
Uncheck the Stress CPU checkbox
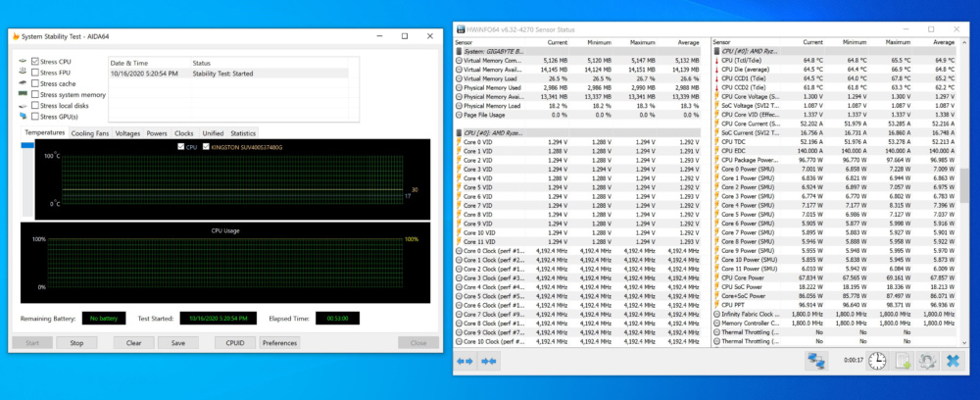click(x=35, y=61)
